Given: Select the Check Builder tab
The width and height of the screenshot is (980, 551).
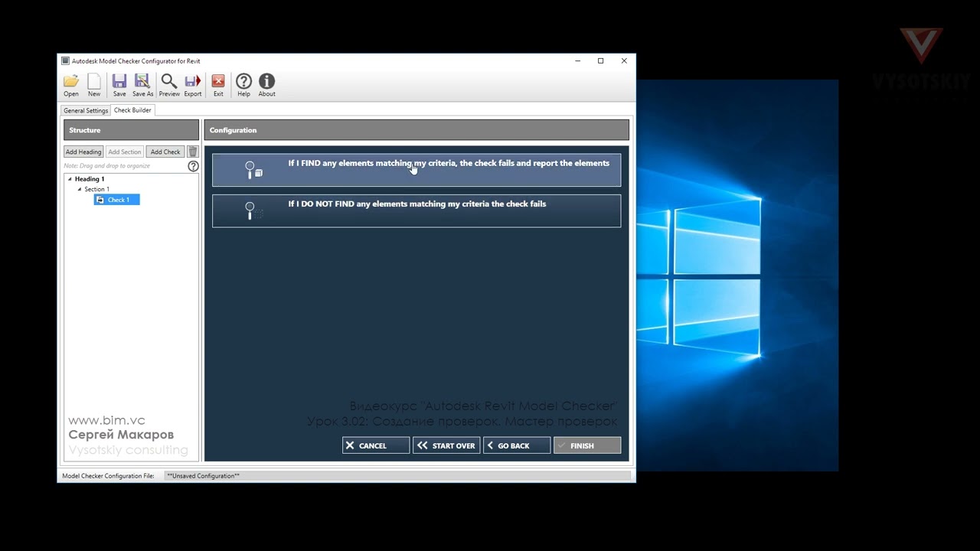Looking at the screenshot, I should [x=132, y=110].
